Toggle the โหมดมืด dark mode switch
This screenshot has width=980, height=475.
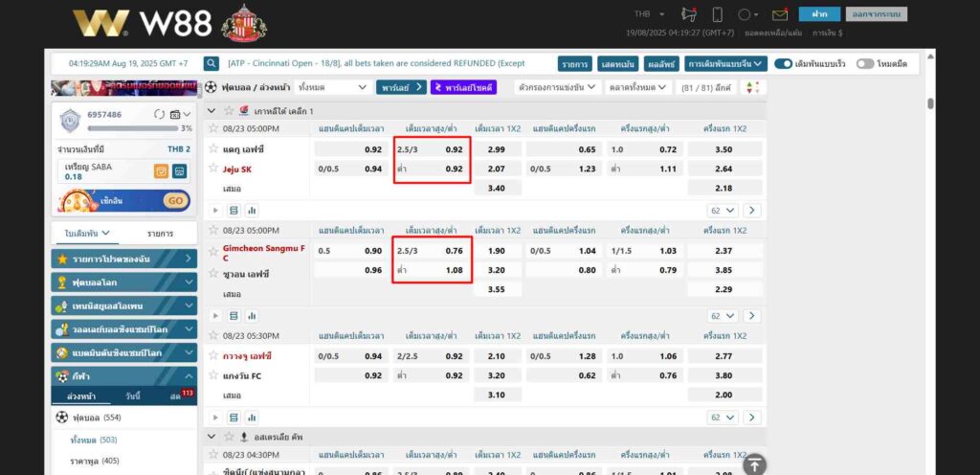[x=865, y=64]
